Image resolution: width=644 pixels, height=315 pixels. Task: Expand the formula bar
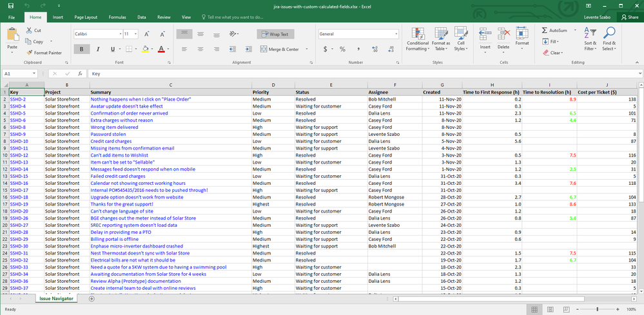640,74
